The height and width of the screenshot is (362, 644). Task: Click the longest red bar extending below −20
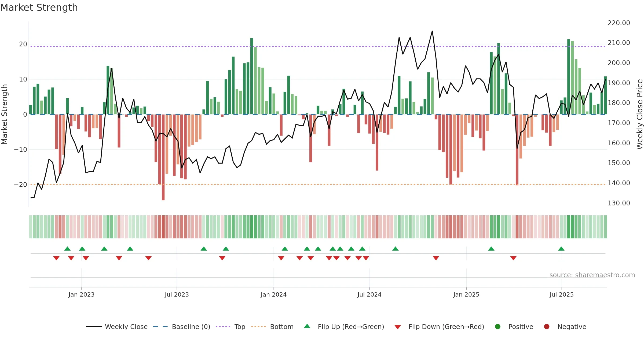click(163, 157)
